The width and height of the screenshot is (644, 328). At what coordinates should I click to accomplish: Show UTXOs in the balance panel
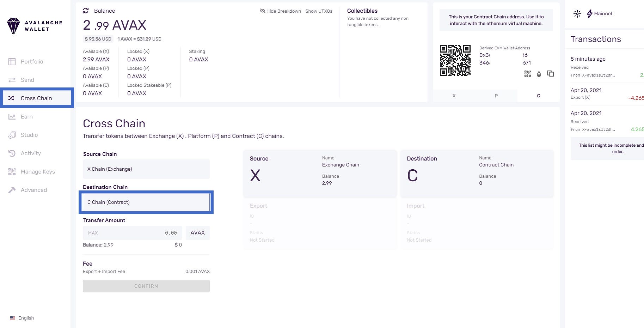tap(319, 11)
